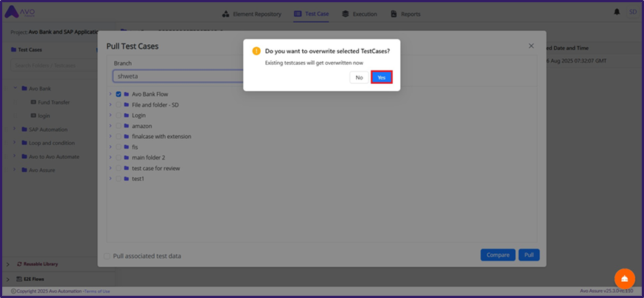Expand the main folder 2 node
The width and height of the screenshot is (644, 298).
click(x=110, y=157)
